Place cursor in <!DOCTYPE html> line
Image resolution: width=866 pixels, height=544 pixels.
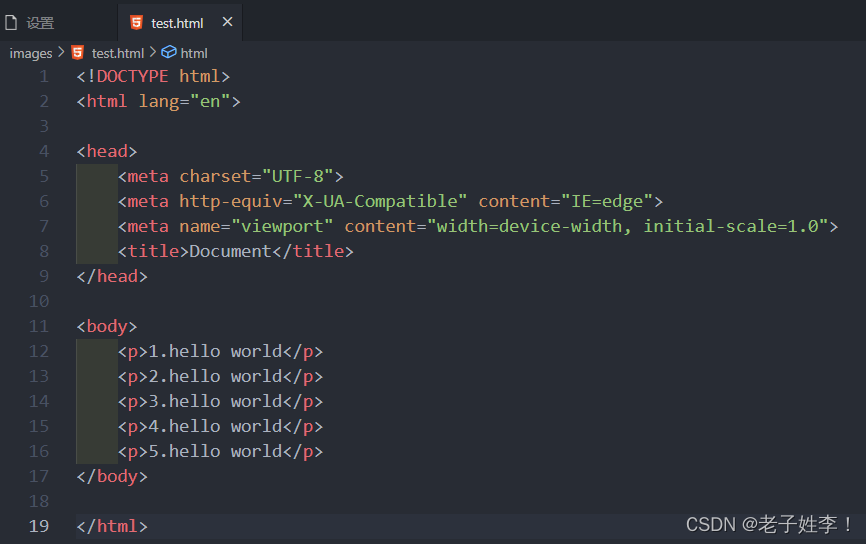pos(153,76)
